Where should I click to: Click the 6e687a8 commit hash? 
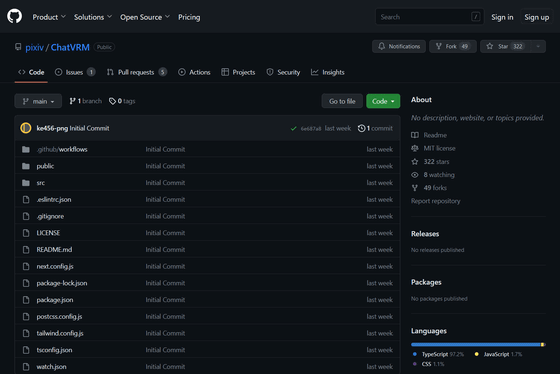[x=311, y=129]
